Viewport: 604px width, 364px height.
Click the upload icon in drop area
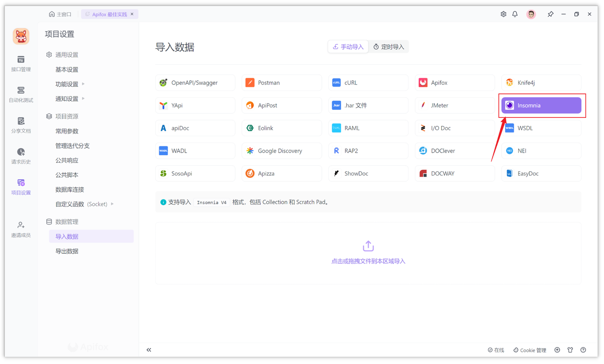coord(368,246)
